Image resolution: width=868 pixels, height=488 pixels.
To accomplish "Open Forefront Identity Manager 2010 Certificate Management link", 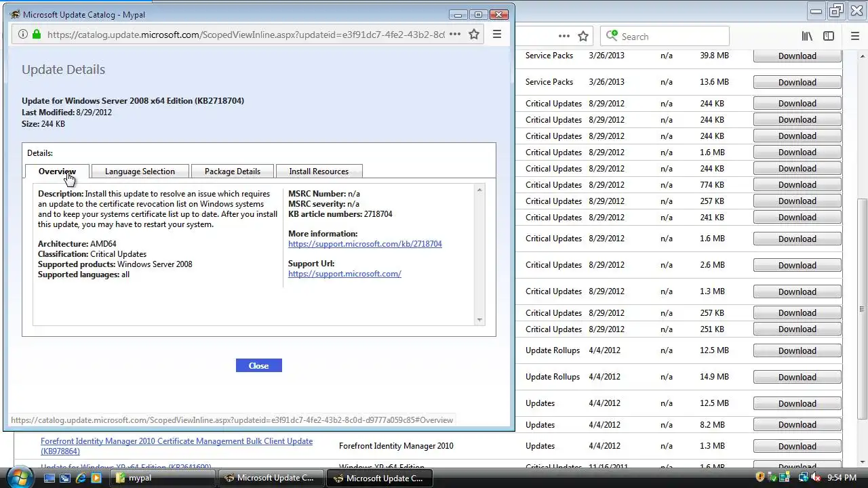I will 176,446.
